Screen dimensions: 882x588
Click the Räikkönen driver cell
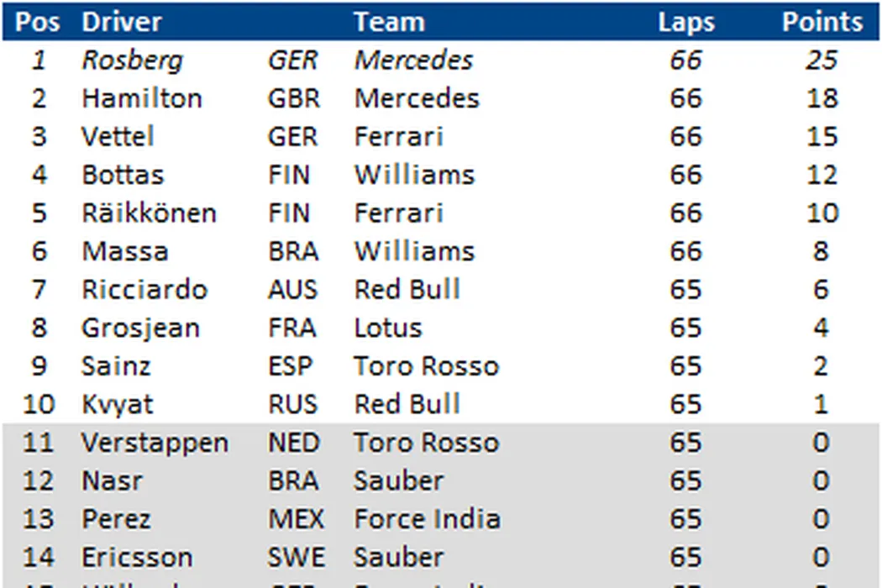[149, 213]
